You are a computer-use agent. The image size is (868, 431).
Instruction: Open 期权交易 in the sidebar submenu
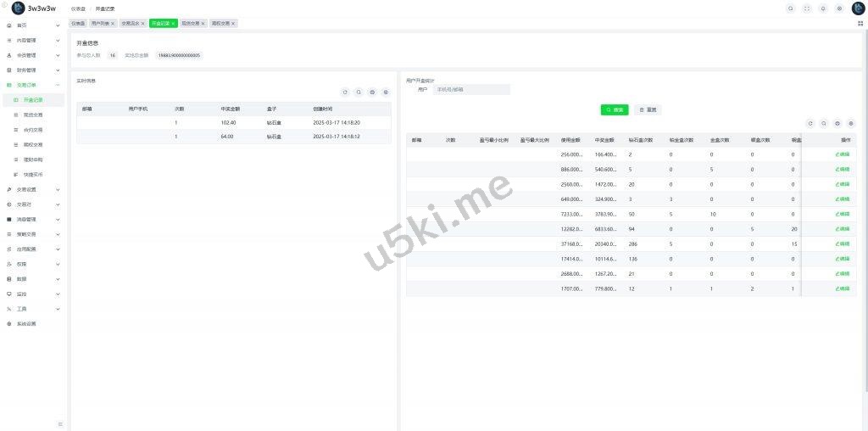pyautogui.click(x=33, y=145)
